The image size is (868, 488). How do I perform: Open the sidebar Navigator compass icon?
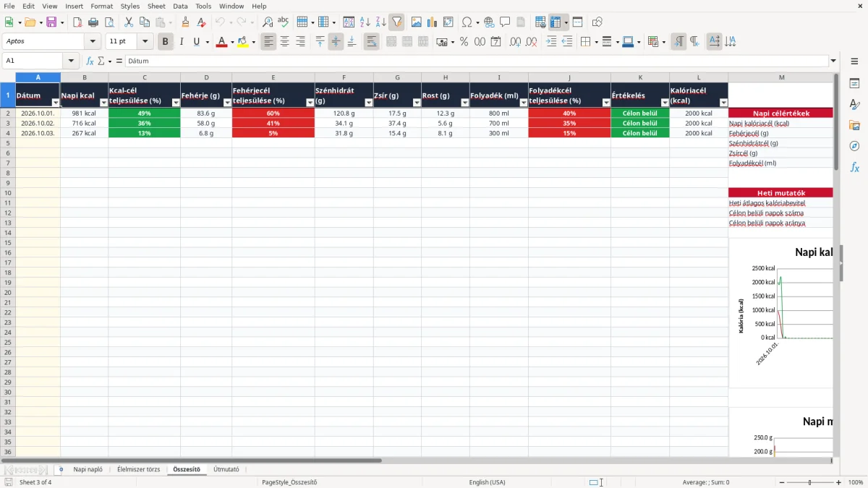[854, 146]
